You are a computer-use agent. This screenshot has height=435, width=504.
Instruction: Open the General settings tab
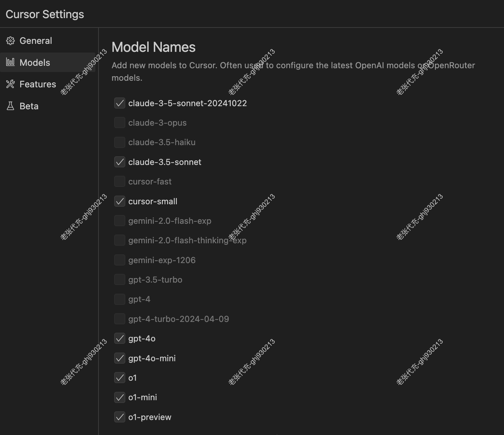click(x=48, y=41)
